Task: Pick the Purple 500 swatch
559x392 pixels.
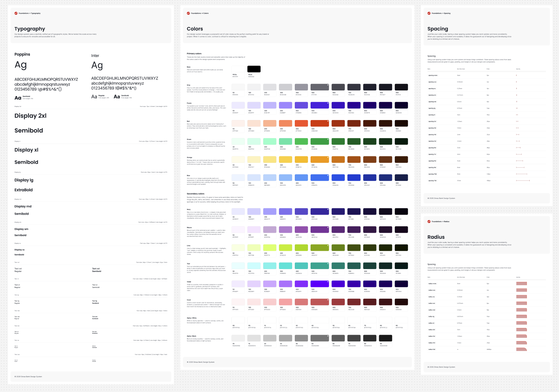Action: click(320, 105)
